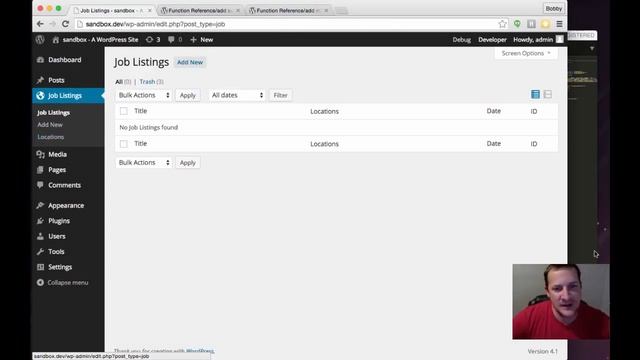Open Job Listings submenu item

click(x=53, y=113)
